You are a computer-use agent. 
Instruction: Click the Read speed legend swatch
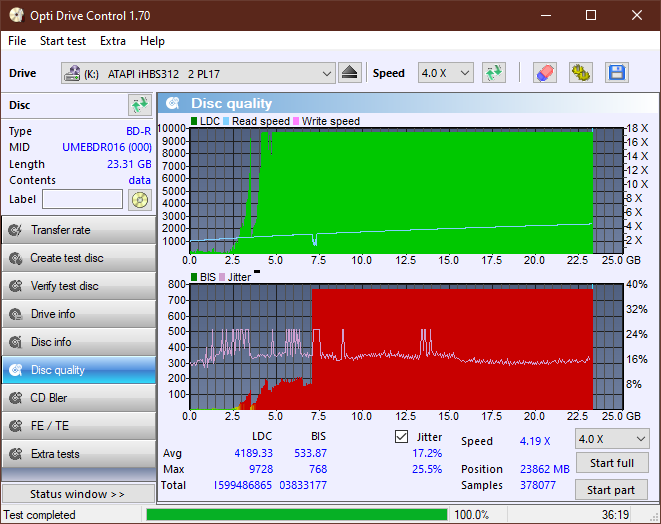(226, 121)
